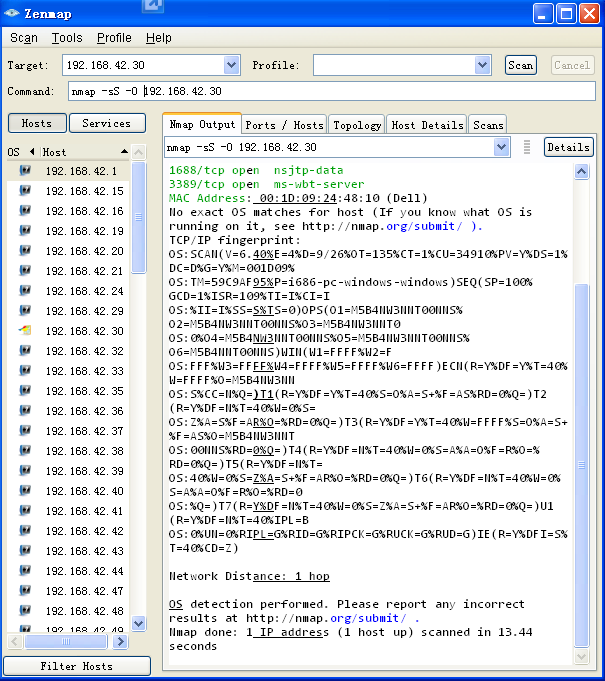The image size is (605, 681).
Task: Click the Target address input field
Action: (x=144, y=65)
